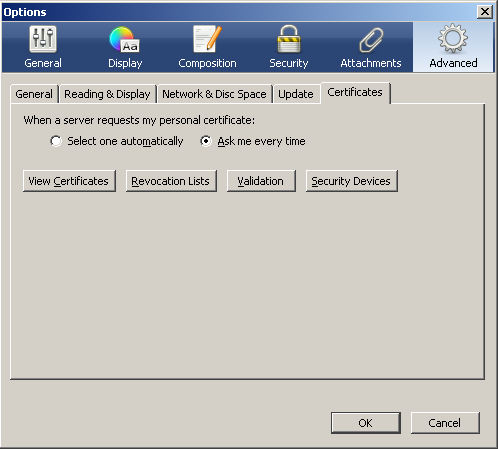The width and height of the screenshot is (498, 449).
Task: Switch to Reading & Display tab
Action: (x=107, y=94)
